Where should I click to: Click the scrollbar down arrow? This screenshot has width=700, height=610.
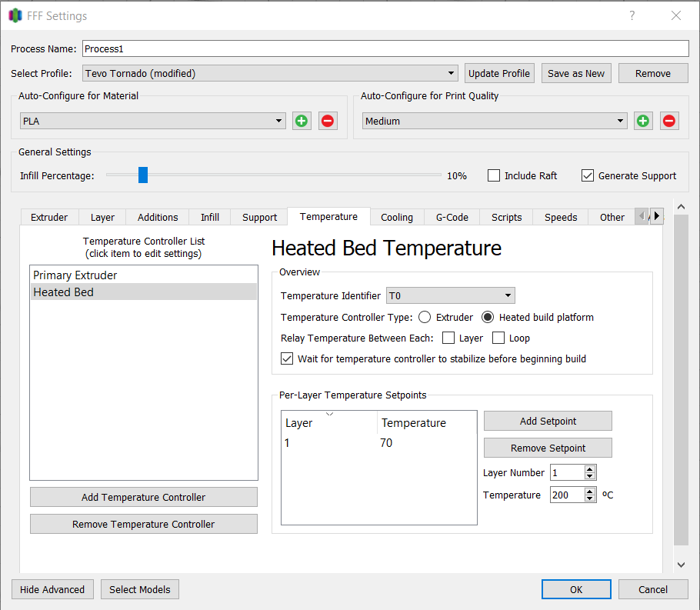681,565
